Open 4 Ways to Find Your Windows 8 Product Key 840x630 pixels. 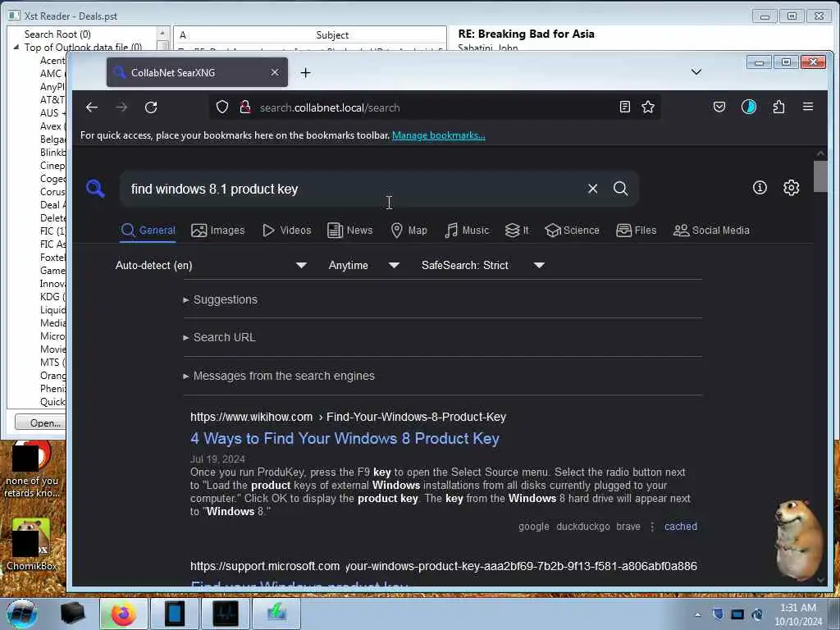click(345, 438)
